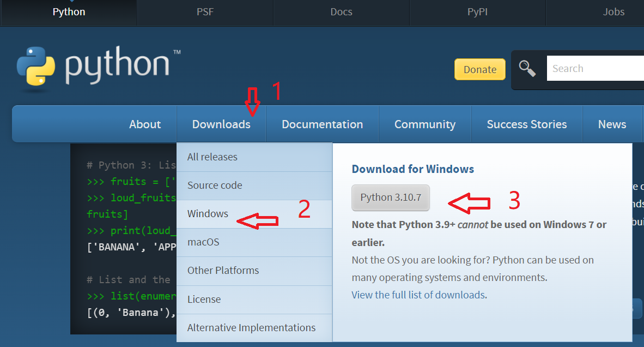The width and height of the screenshot is (644, 347).
Task: Switch to the Docs section
Action: pyautogui.click(x=341, y=11)
